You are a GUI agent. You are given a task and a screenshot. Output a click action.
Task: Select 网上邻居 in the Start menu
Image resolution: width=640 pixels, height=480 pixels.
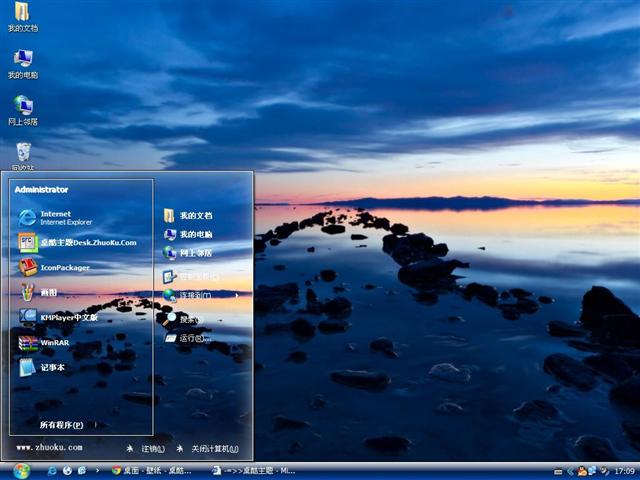click(195, 253)
